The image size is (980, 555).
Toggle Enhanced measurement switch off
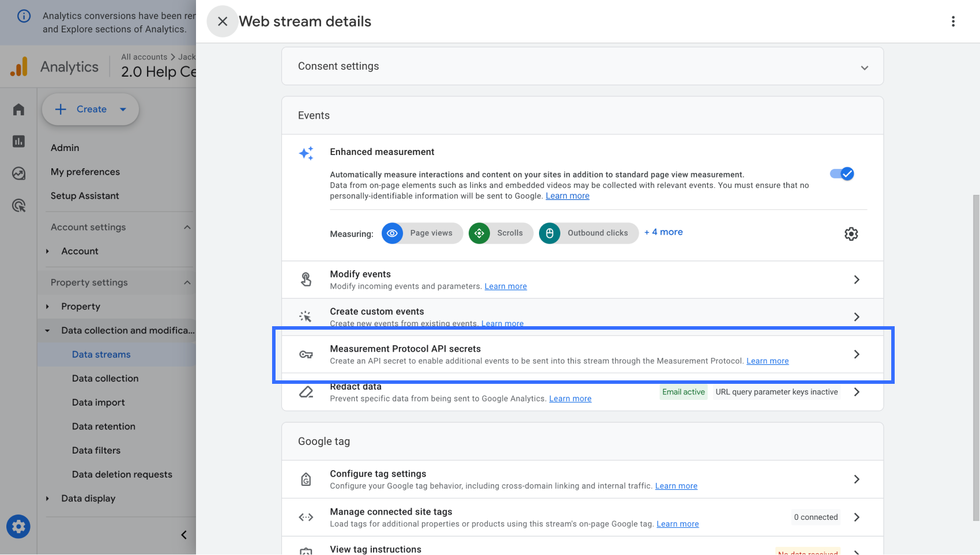(x=842, y=173)
